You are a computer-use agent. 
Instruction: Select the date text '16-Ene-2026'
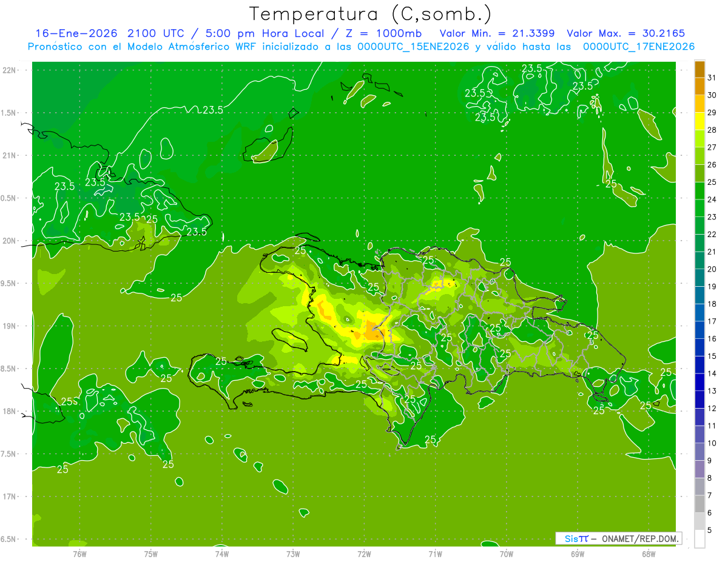(76, 33)
